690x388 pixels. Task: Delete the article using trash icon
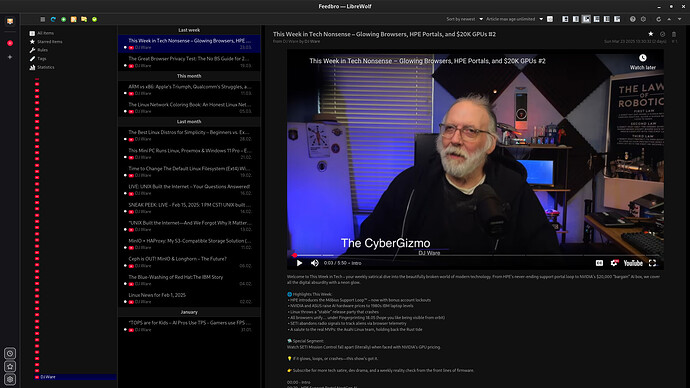674,34
